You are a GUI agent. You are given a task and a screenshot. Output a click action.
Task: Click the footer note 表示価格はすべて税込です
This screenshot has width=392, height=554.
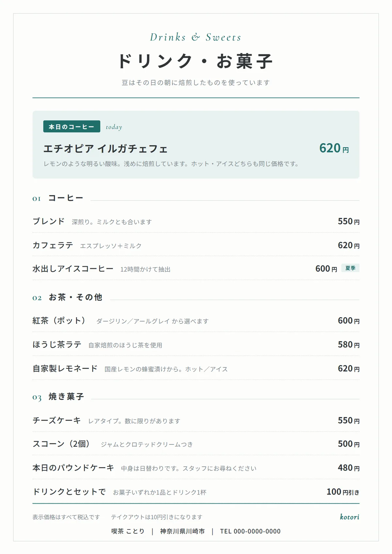66,517
